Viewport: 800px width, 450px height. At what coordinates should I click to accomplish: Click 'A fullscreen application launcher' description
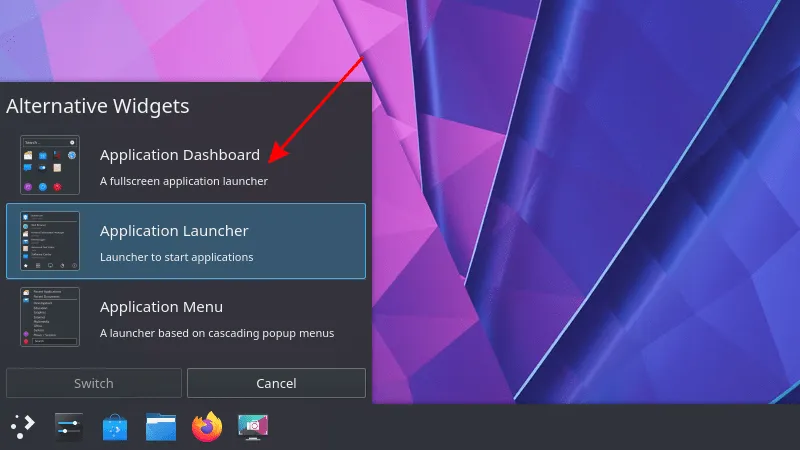184,181
